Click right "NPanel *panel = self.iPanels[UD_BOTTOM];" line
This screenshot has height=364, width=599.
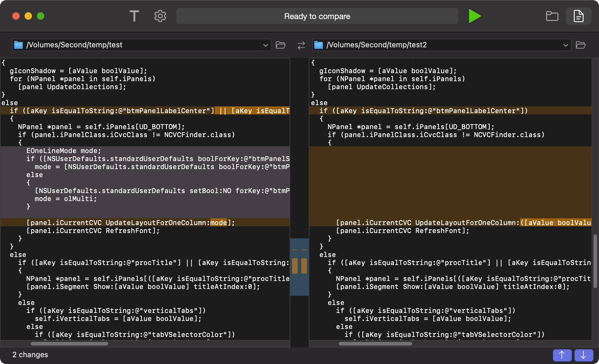(411, 127)
